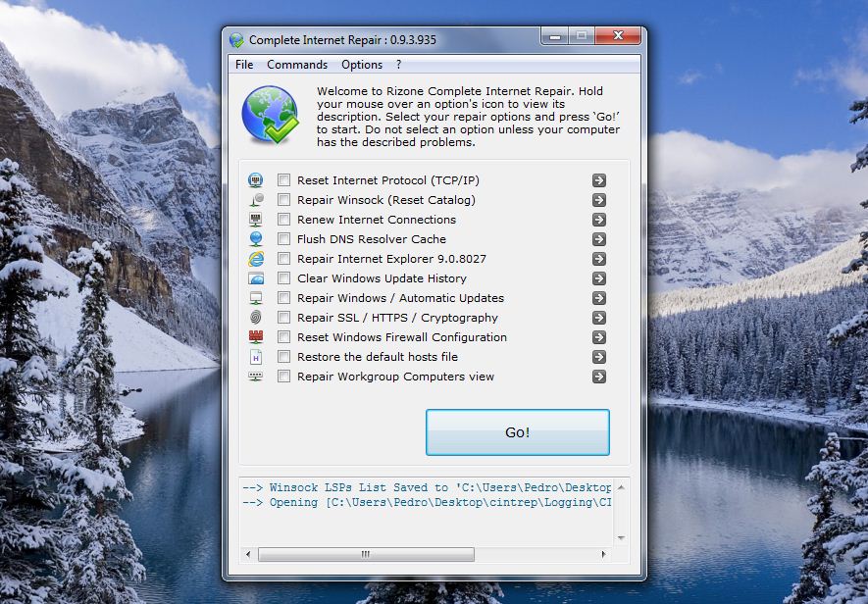Click the log horizontal scrollbar thumb

tap(366, 554)
